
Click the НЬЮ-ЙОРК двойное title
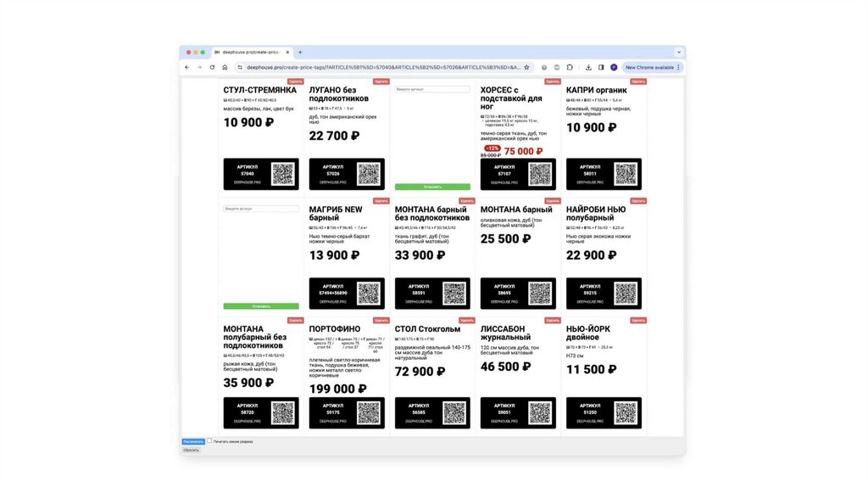click(588, 333)
